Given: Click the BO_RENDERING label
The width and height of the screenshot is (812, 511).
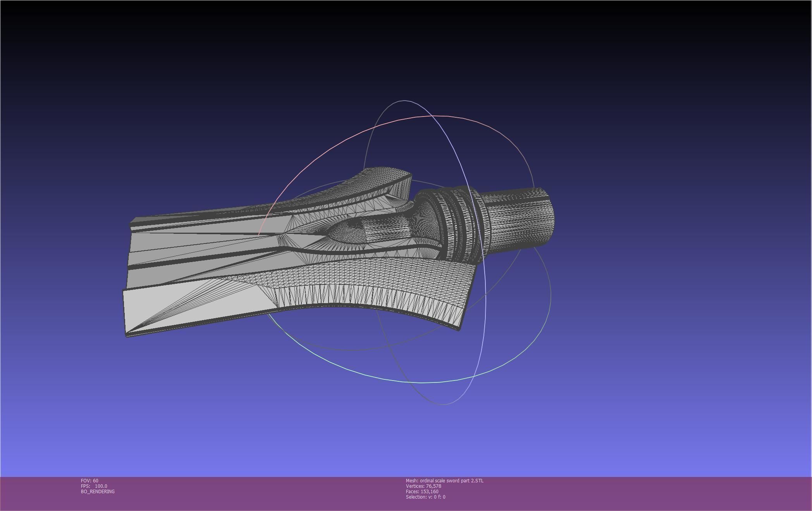Looking at the screenshot, I should click(98, 492).
